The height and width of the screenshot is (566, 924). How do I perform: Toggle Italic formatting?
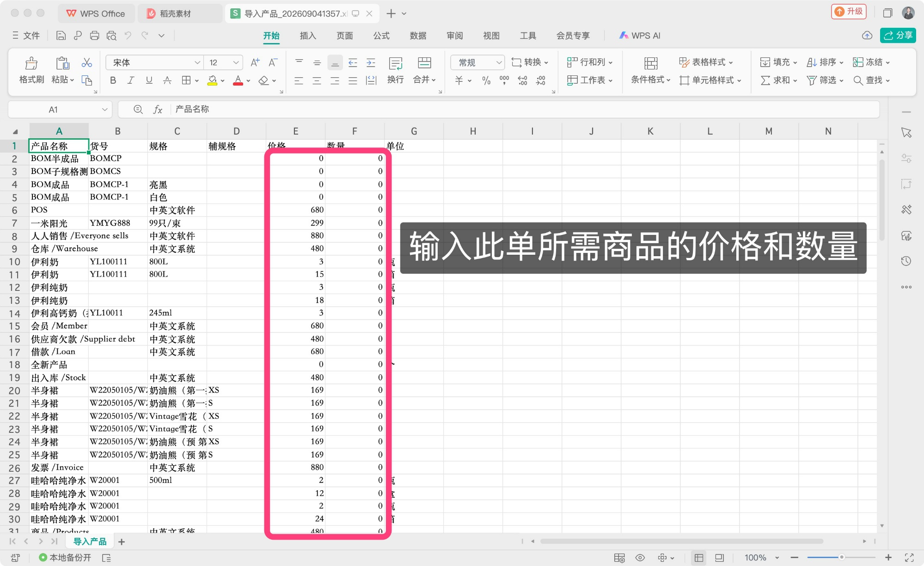(131, 80)
